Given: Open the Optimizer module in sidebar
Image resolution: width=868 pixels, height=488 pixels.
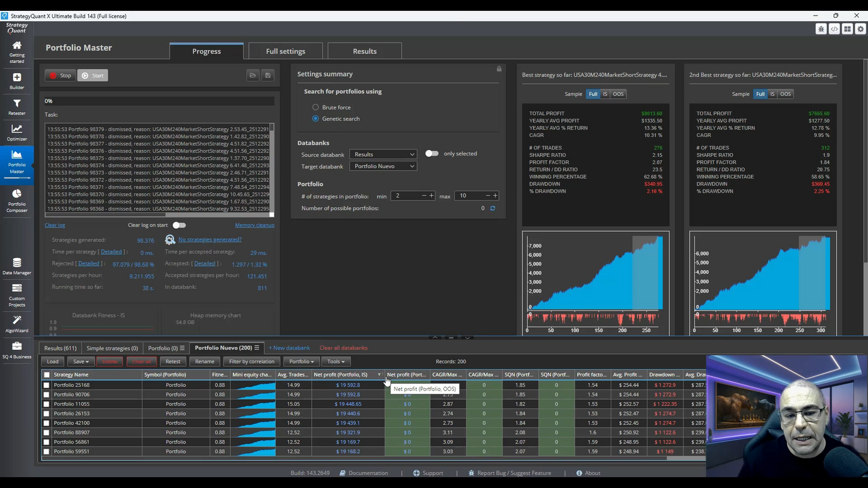Looking at the screenshot, I should coord(17,133).
